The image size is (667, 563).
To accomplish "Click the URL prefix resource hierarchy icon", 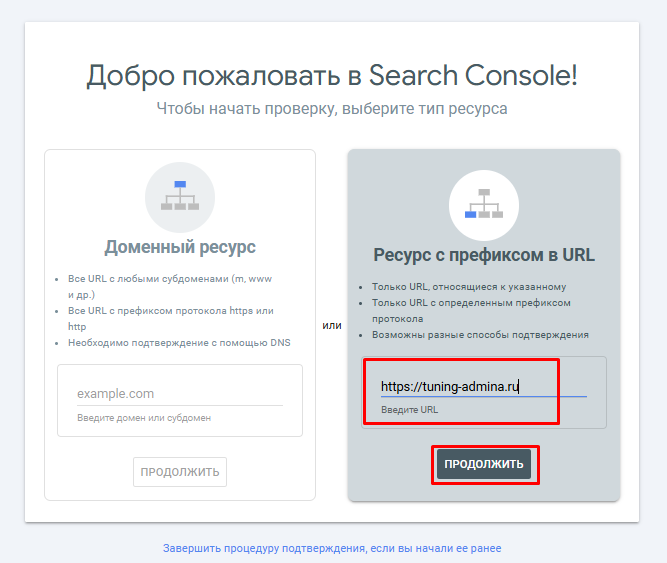I will [484, 205].
